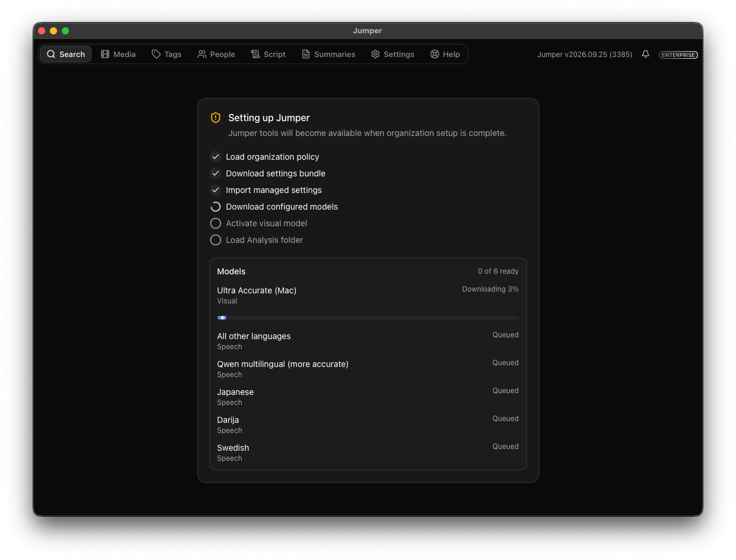Click the setup description about organization setup
The width and height of the screenshot is (736, 560).
pyautogui.click(x=367, y=133)
